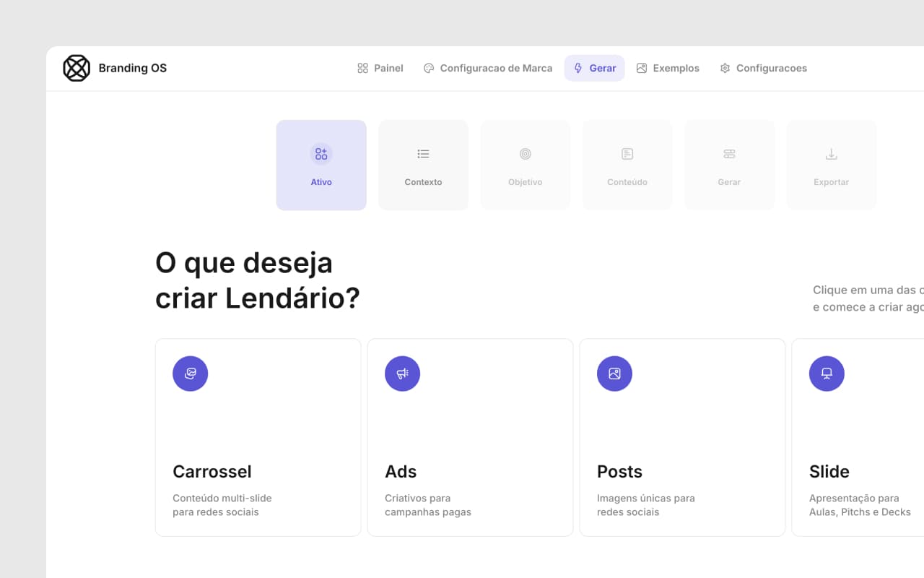Screen dimensions: 924x578
Task: Go to the Exemplos page
Action: pos(668,68)
